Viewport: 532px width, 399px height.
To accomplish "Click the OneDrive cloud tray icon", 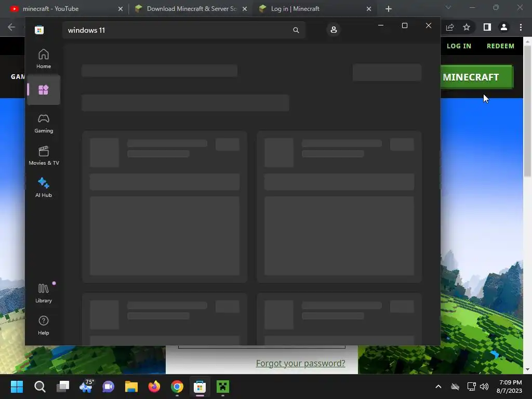I will coord(455,387).
